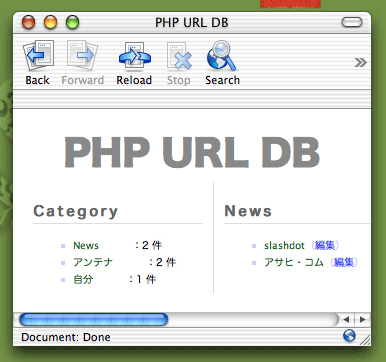Image resolution: width=386 pixels, height=362 pixels.
Task: Click the scroll left arrow button
Action: point(346,320)
